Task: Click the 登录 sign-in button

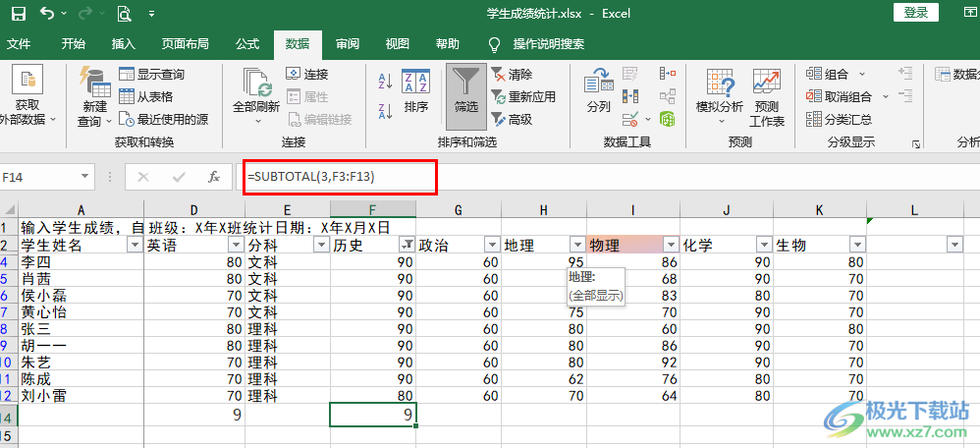Action: coord(915,13)
